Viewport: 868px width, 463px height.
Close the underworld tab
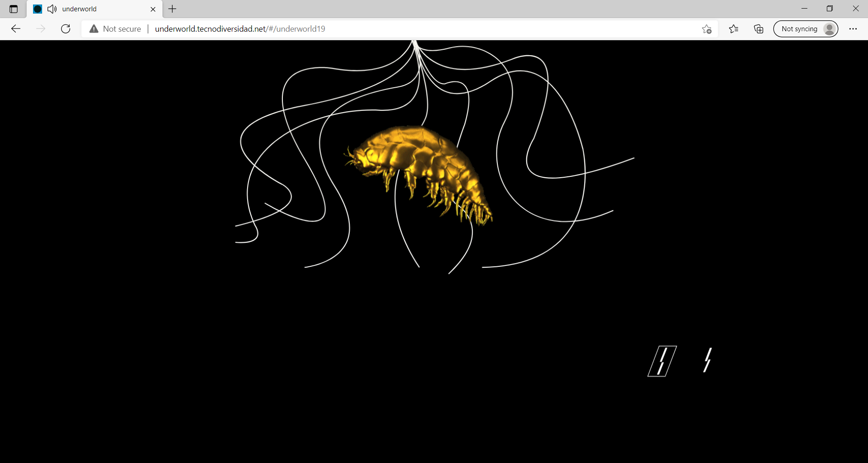click(153, 9)
